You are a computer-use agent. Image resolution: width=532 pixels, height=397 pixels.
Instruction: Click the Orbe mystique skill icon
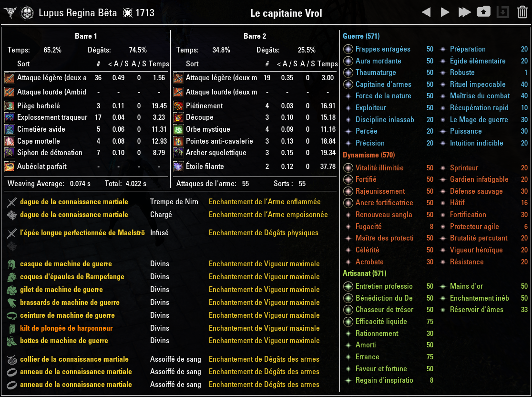tap(178, 129)
